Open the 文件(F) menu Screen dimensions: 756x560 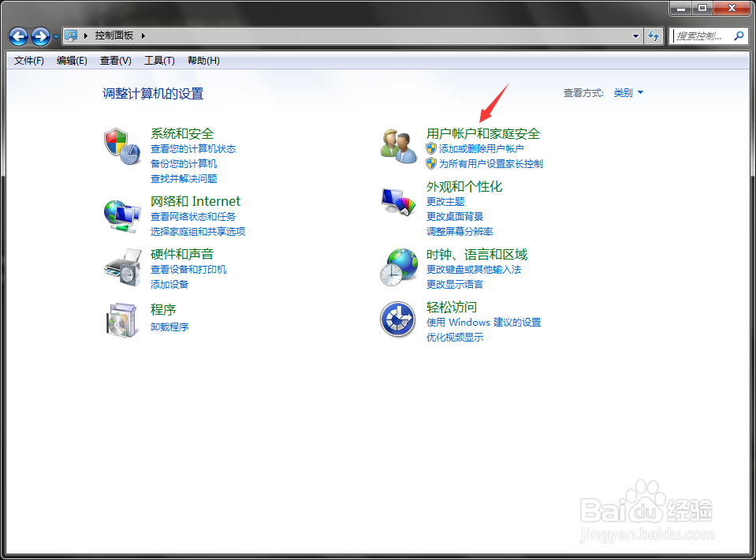[29, 61]
